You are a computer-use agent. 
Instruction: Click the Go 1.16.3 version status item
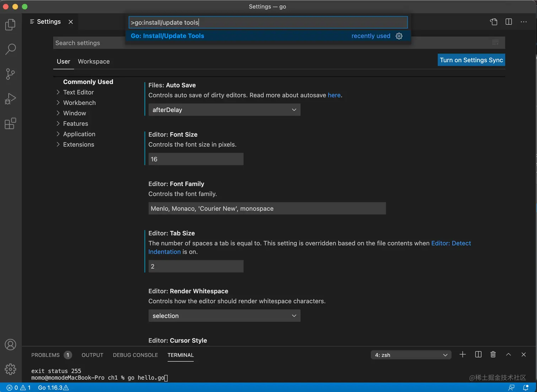[x=53, y=387]
